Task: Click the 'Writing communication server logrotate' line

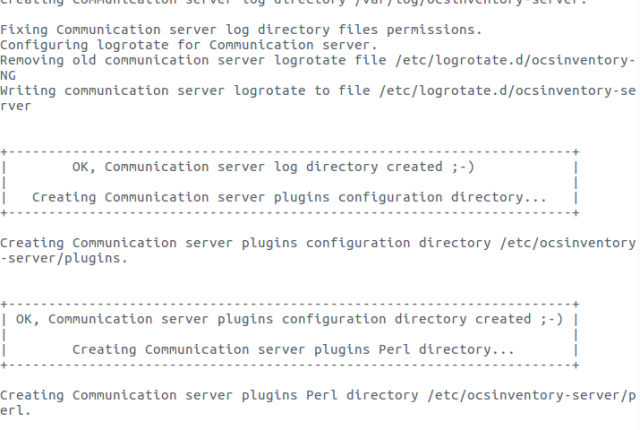Action: point(318,91)
